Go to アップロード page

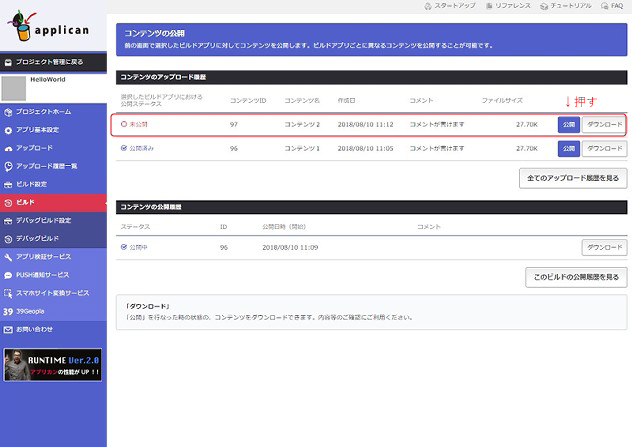pos(53,148)
